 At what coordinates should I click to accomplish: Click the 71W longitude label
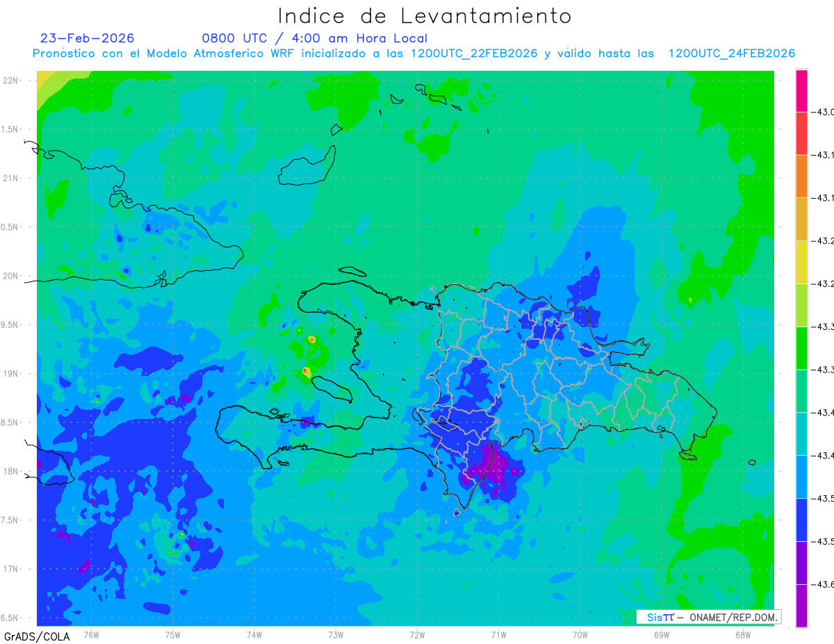(498, 634)
